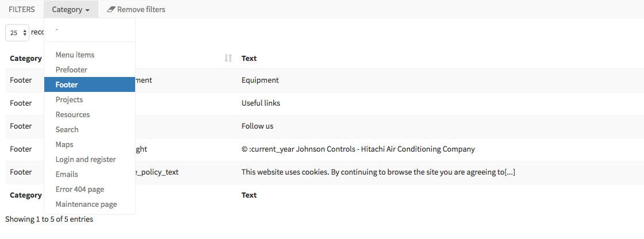644x239 pixels.
Task: Click the Remove filters button
Action: [x=136, y=9]
